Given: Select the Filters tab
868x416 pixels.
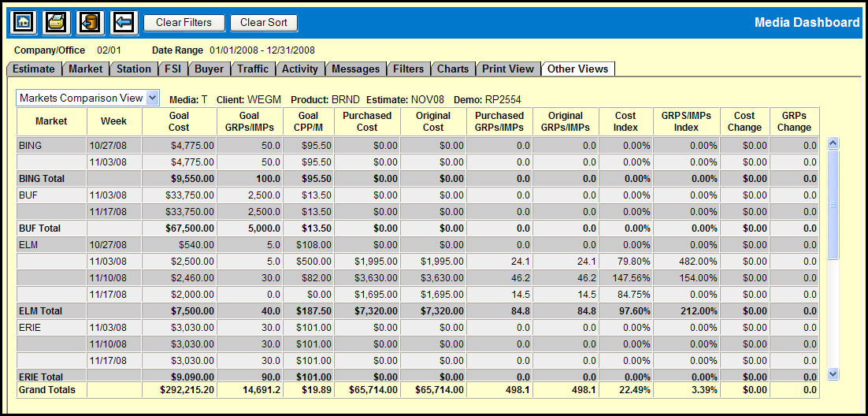Looking at the screenshot, I should point(408,69).
